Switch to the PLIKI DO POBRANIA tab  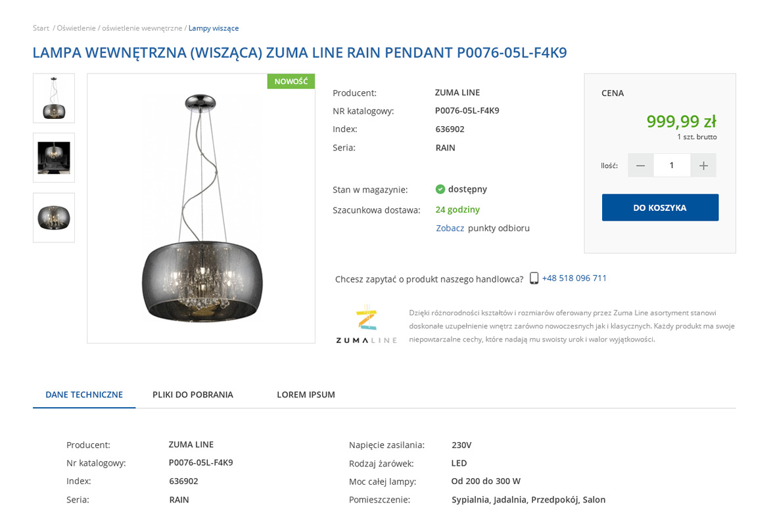pyautogui.click(x=193, y=395)
